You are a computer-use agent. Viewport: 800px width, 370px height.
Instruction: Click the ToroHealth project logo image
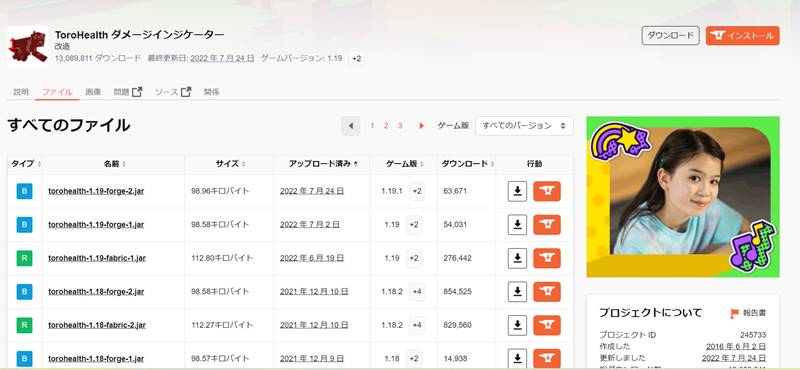(28, 46)
